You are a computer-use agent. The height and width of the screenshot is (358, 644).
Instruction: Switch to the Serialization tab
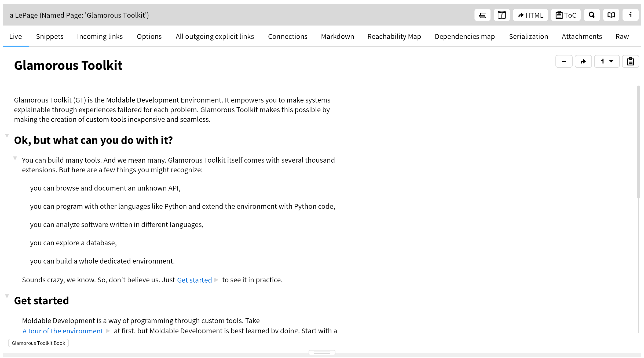[x=529, y=36]
